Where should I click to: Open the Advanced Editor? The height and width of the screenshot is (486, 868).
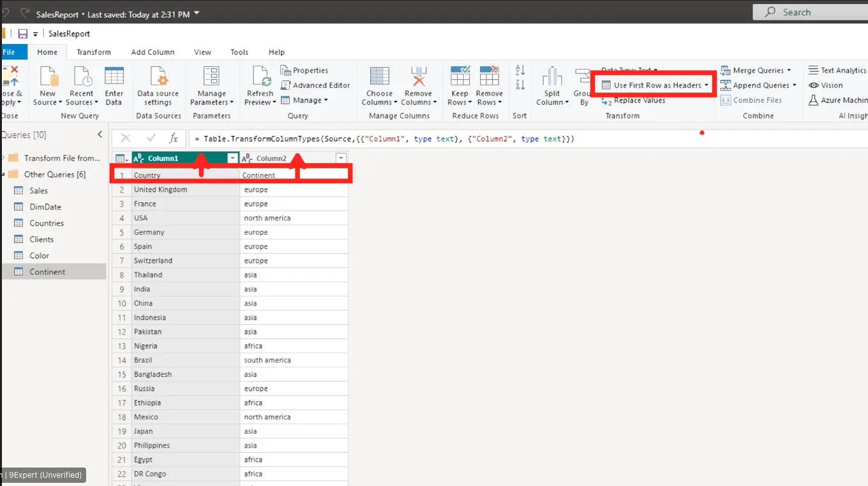[315, 85]
